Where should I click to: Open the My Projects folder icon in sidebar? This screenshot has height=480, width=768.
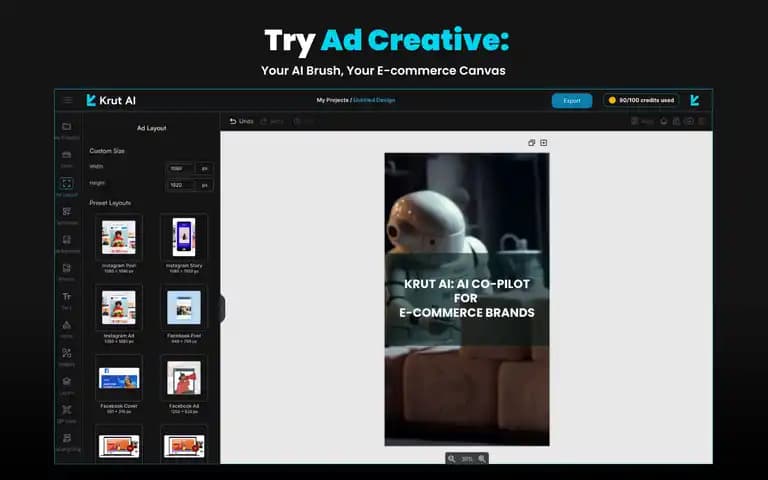(x=67, y=127)
